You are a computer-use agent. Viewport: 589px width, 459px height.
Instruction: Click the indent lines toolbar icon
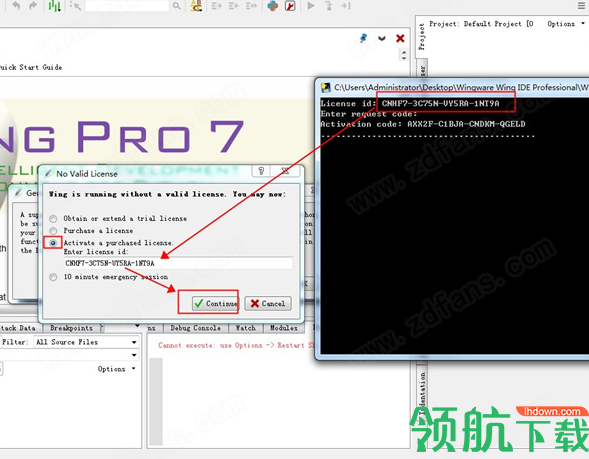(216, 6)
